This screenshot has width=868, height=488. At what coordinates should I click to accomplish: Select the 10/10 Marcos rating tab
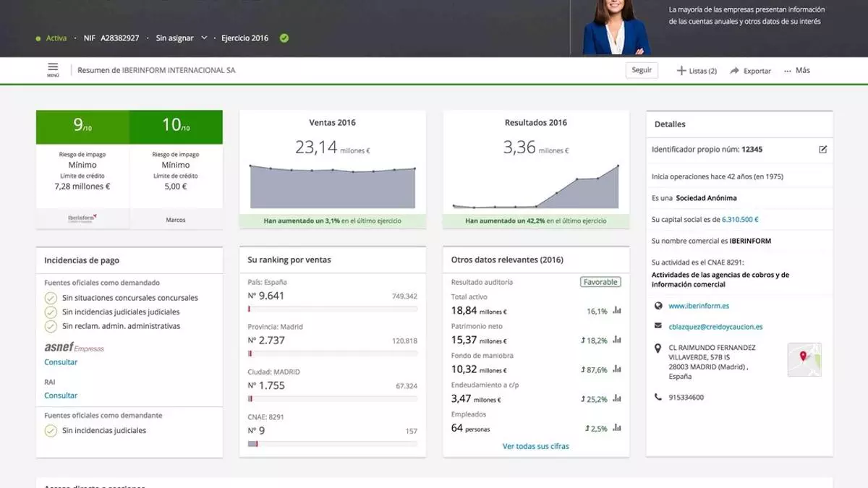pos(176,127)
